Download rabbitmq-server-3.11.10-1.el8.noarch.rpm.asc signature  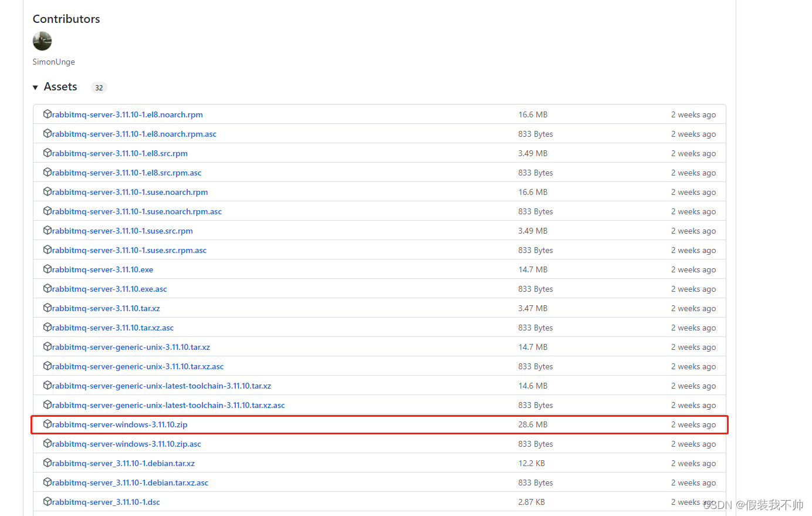click(134, 134)
